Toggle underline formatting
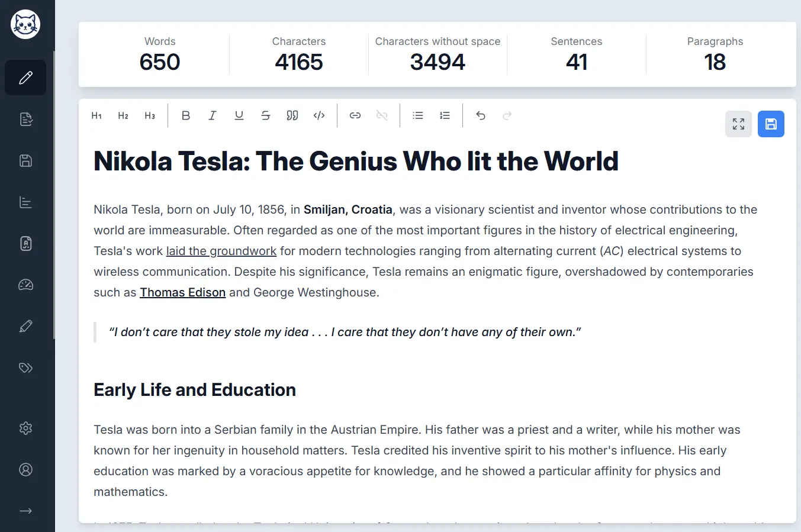The image size is (801, 532). (x=239, y=116)
